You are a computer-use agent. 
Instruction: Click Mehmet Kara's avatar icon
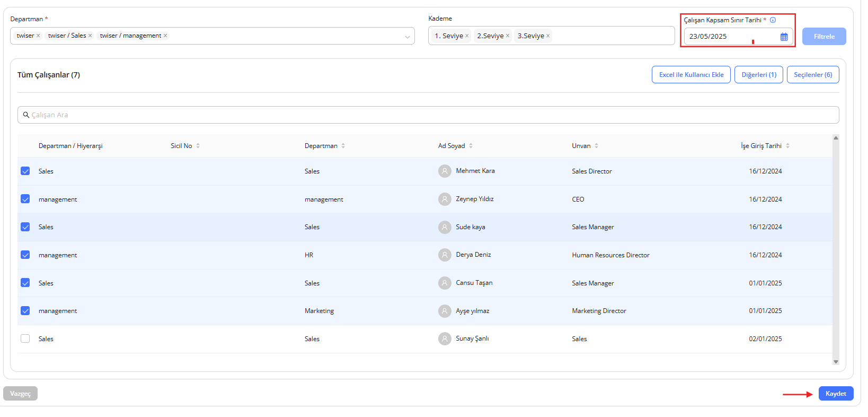click(x=445, y=171)
